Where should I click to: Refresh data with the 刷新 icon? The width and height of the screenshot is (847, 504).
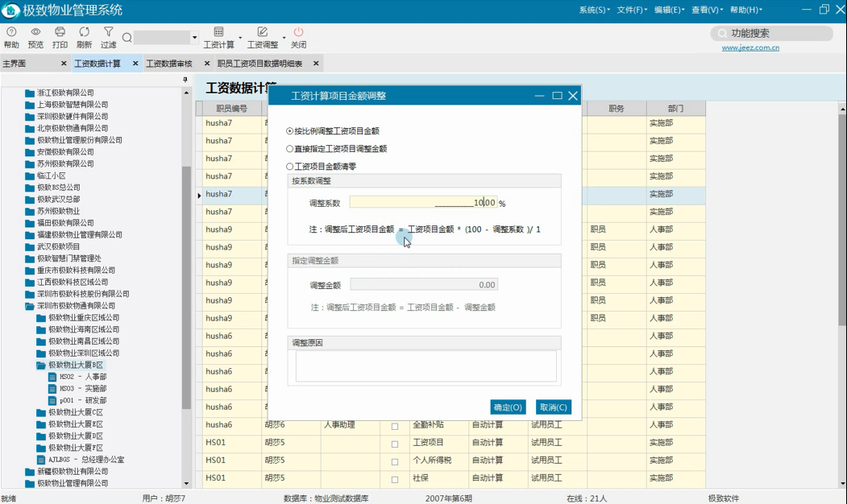point(84,32)
